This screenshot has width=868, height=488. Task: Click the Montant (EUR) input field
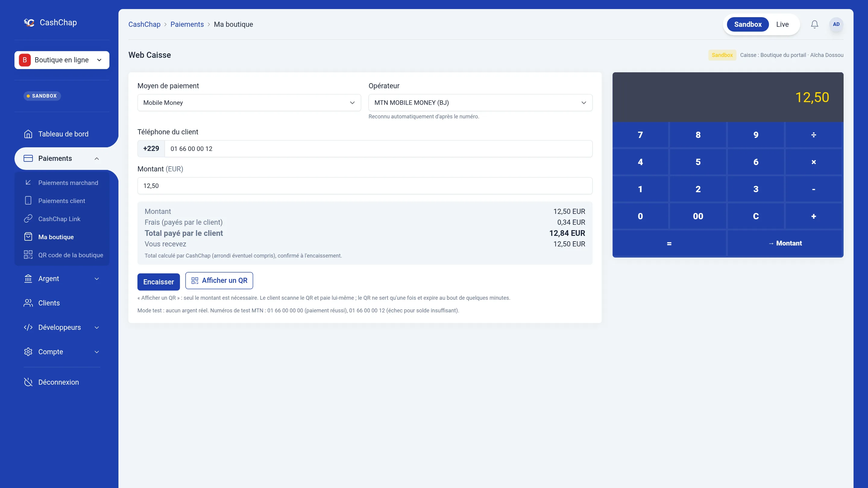(x=365, y=186)
